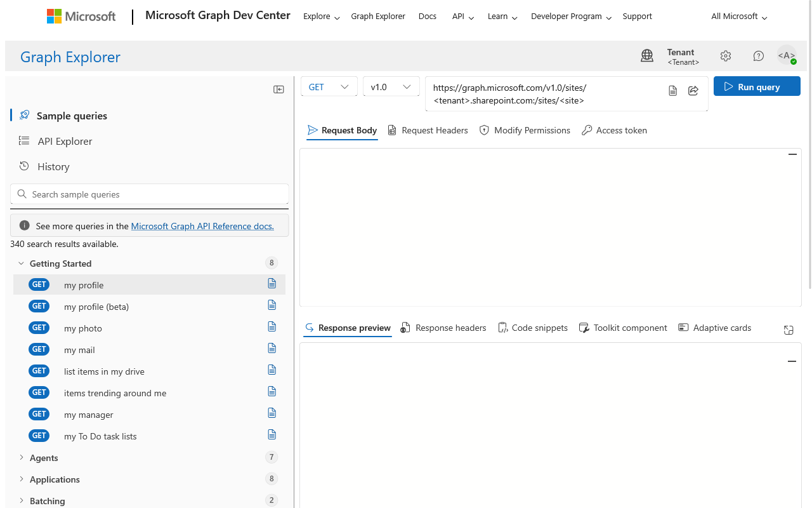The height and width of the screenshot is (508, 812).
Task: Select the my mail sample query
Action: [149, 349]
